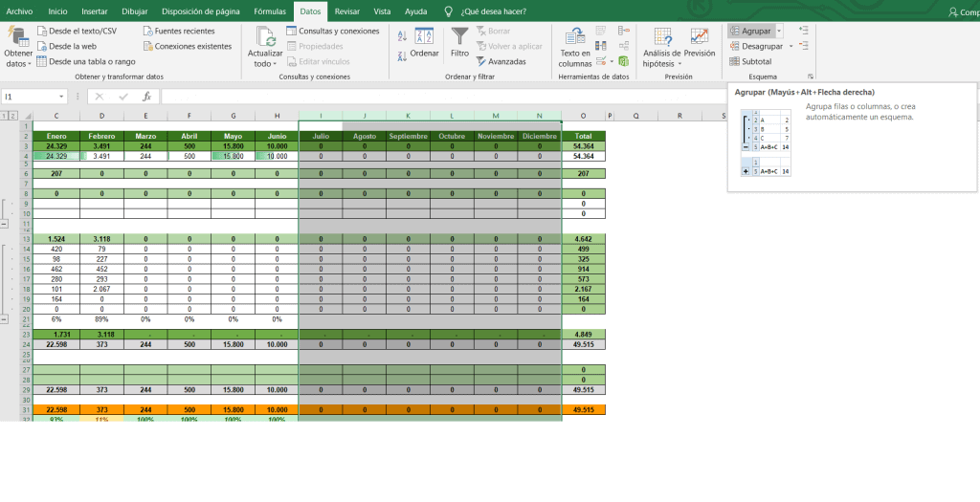Screen dimensions: 980x502
Task: Sort descending with the Z-A icon
Action: [x=402, y=56]
